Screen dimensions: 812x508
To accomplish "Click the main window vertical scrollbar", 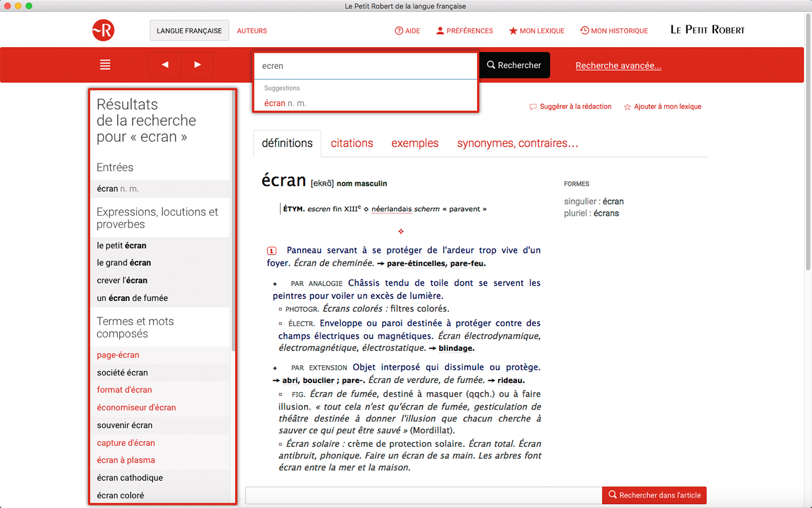I will (x=808, y=141).
